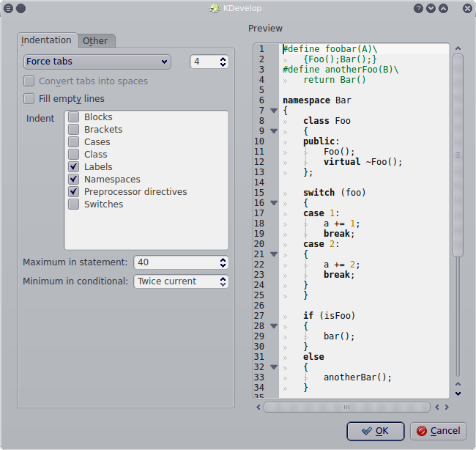
Task: Click 'public:' label in preview code
Action: 321,141
